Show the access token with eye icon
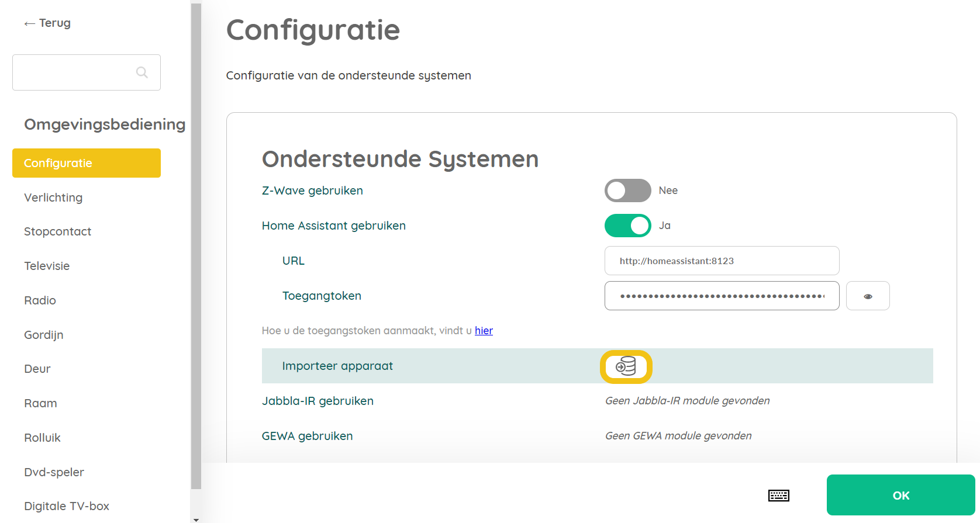 pyautogui.click(x=868, y=296)
